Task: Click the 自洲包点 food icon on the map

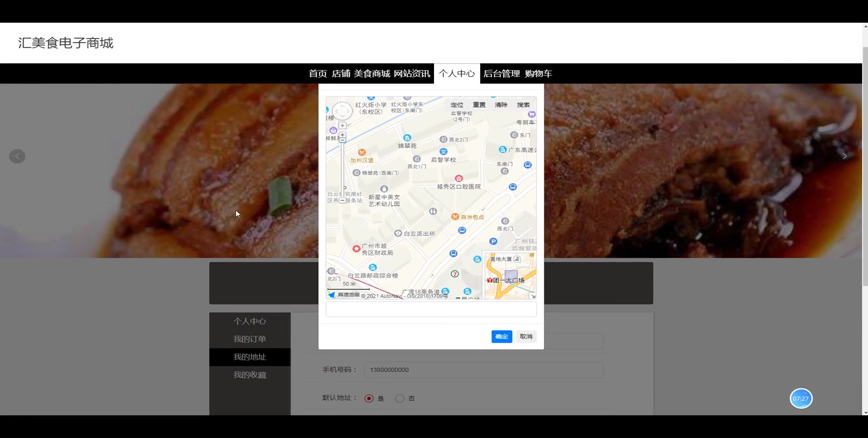Action: 455,217
